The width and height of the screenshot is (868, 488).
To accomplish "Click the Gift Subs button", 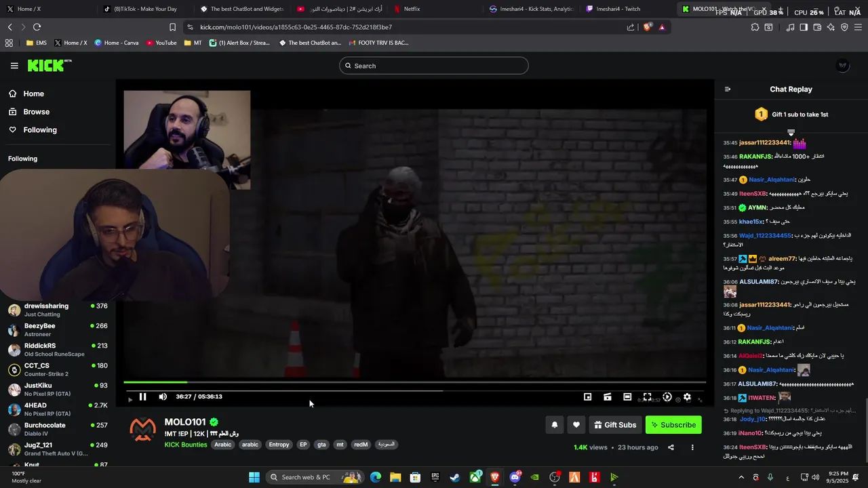I will (x=615, y=425).
